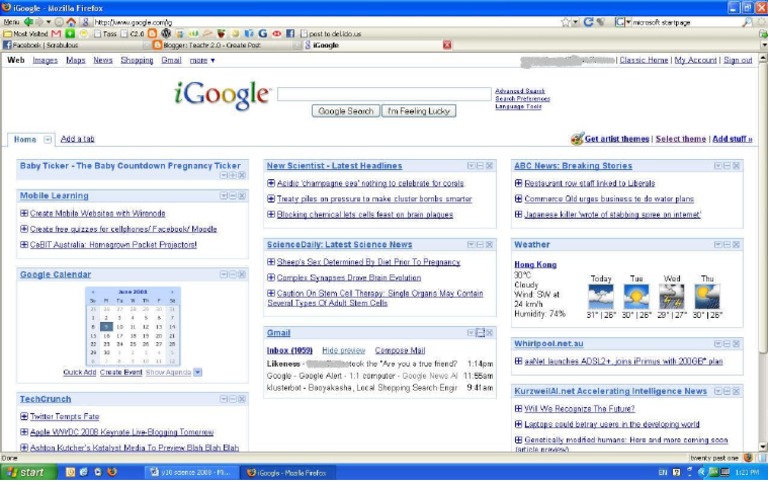The image size is (768, 484).
Task: Expand 'Will We Recognize The Future?' item
Action: (x=518, y=409)
